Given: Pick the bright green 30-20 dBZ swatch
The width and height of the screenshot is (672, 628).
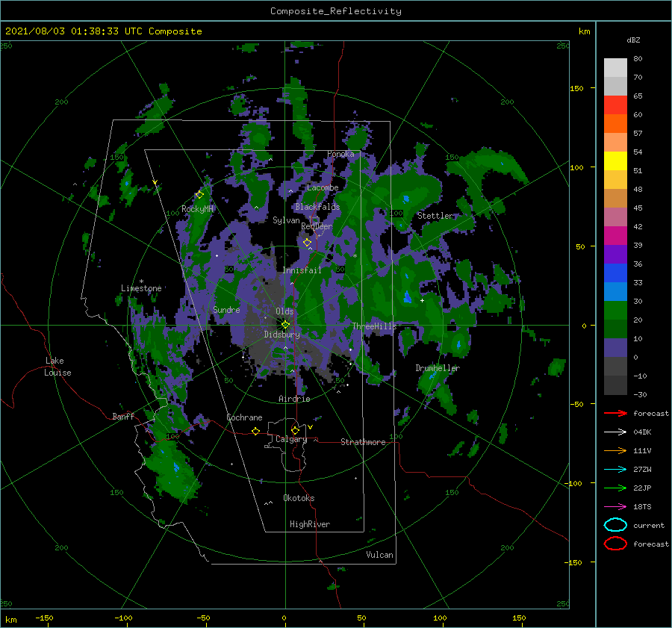Looking at the screenshot, I should coord(615,311).
